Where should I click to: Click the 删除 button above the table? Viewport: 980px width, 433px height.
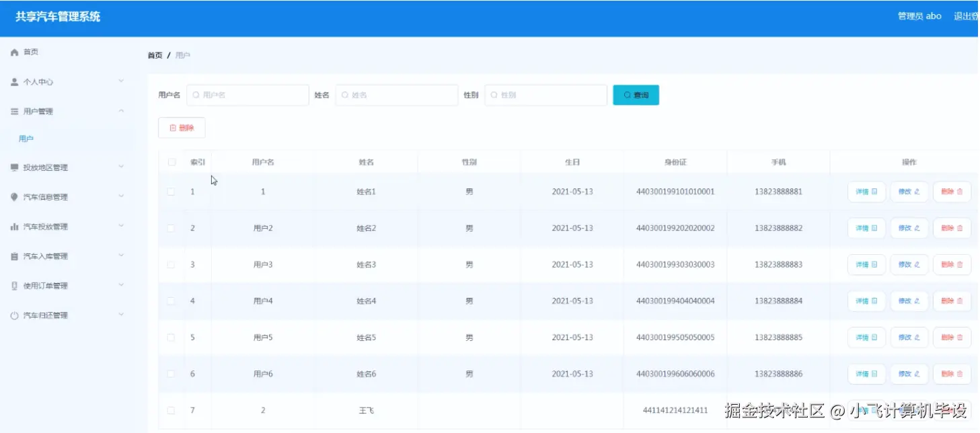[x=182, y=128]
